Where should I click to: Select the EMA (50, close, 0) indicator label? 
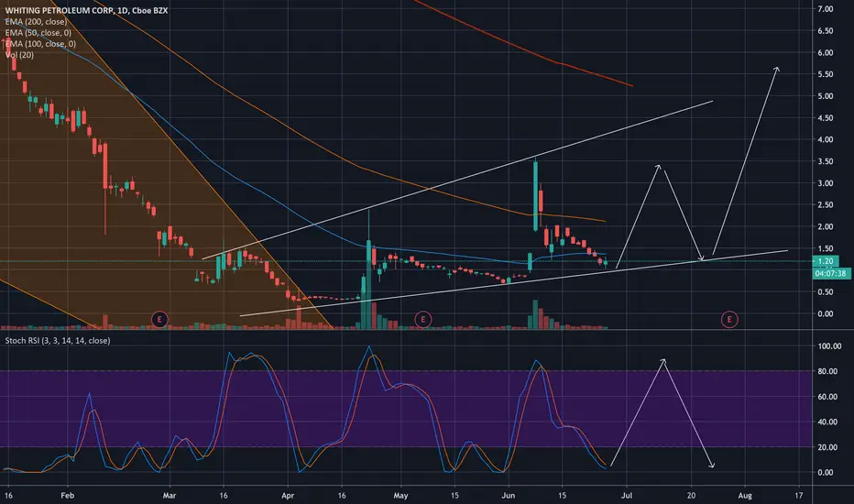[x=38, y=33]
